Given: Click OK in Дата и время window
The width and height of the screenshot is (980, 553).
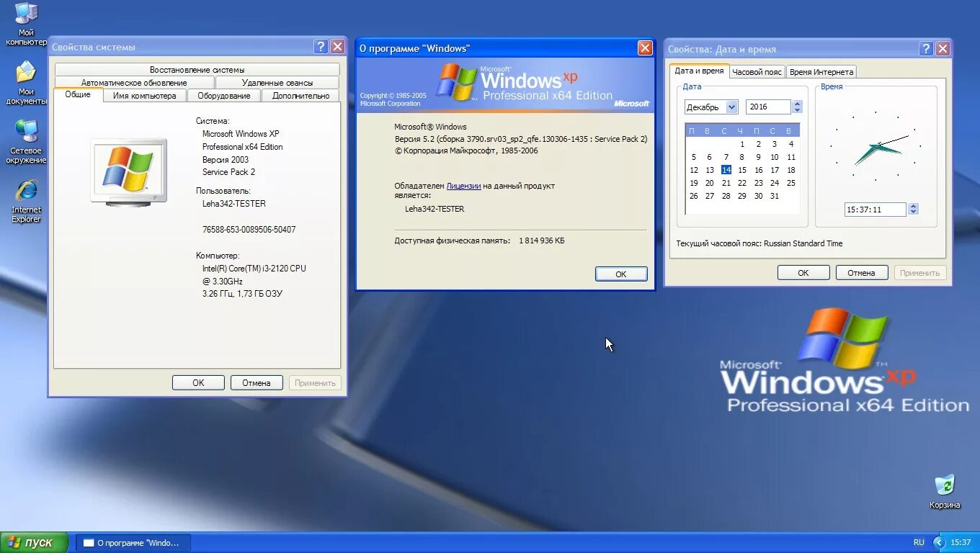Looking at the screenshot, I should click(x=803, y=273).
